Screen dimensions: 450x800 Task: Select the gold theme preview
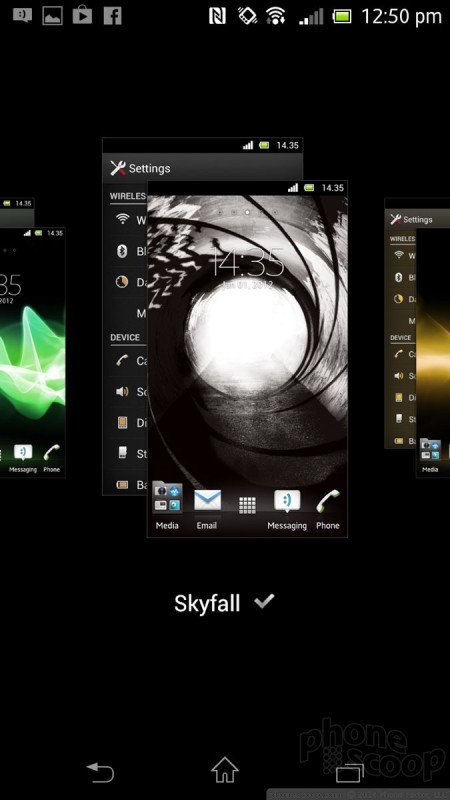[433, 353]
